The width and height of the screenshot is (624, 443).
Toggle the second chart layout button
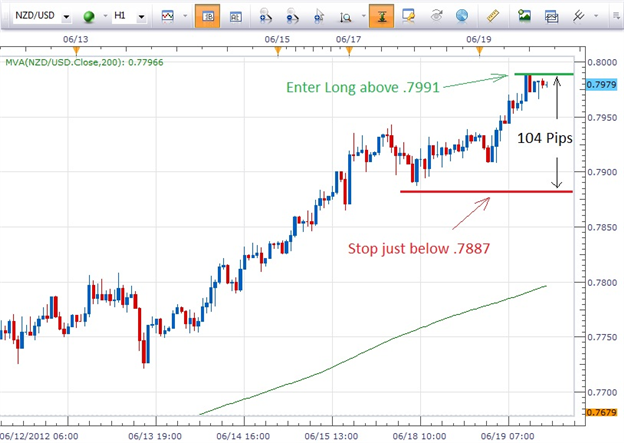click(x=236, y=16)
